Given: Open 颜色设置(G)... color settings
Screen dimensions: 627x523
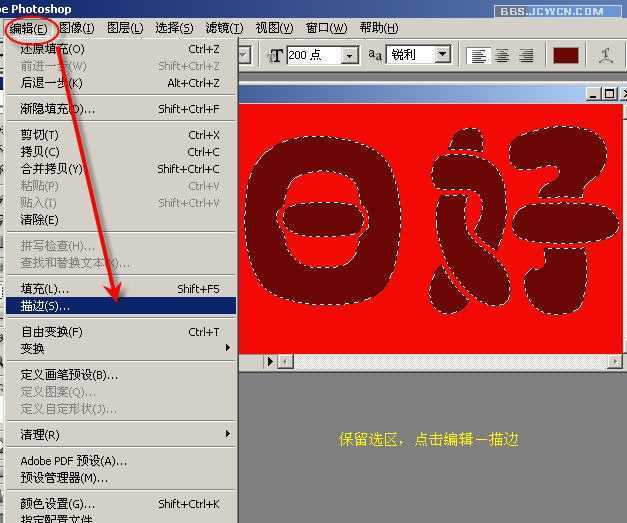Looking at the screenshot, I should click(x=121, y=504).
